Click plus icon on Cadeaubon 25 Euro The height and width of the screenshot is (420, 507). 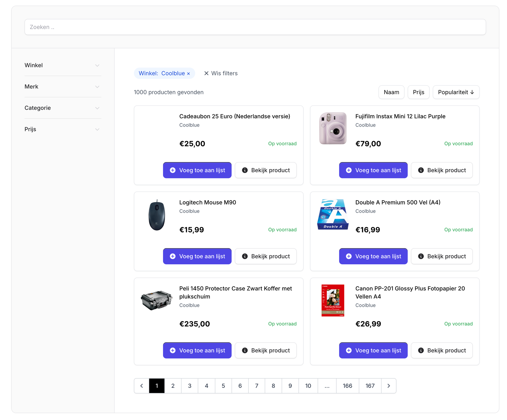(173, 170)
